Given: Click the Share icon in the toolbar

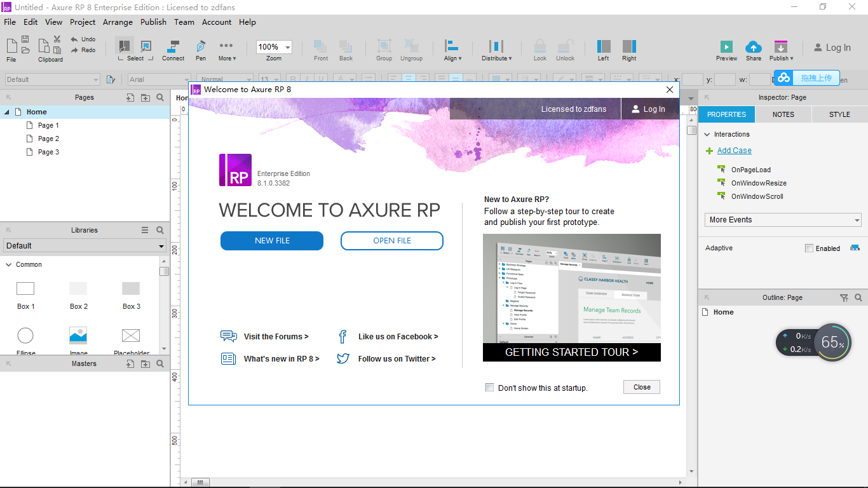Looking at the screenshot, I should (x=754, y=48).
